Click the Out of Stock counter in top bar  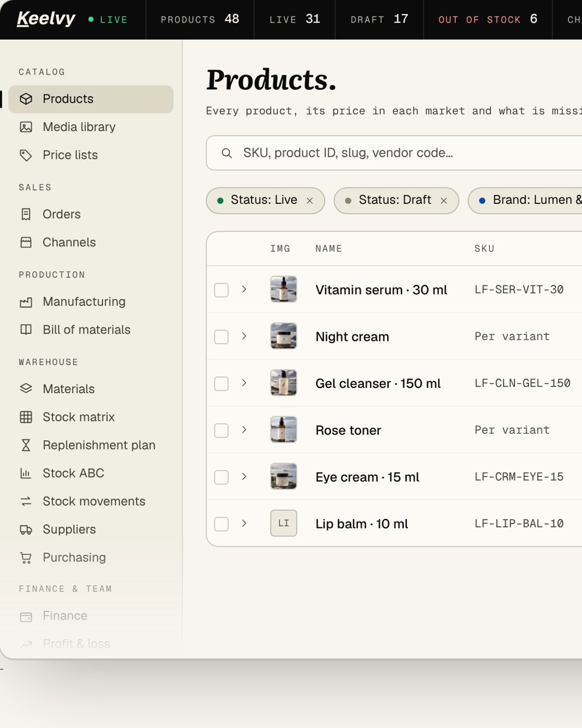(488, 19)
